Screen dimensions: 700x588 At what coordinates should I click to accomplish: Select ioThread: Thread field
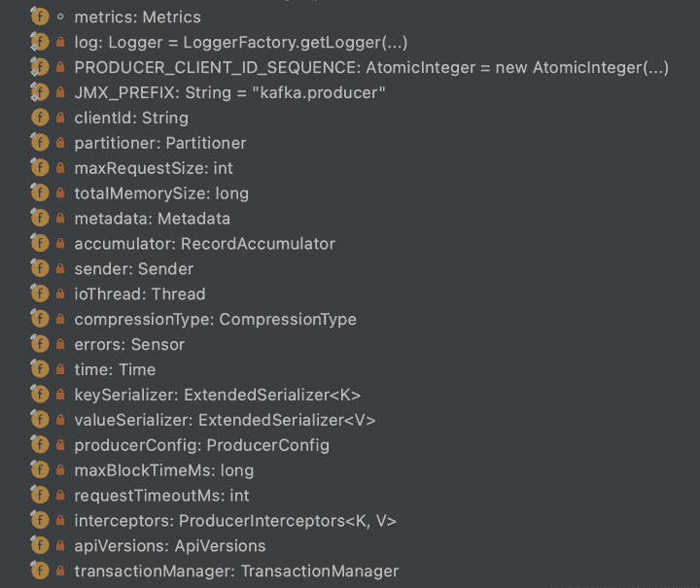coord(139,294)
